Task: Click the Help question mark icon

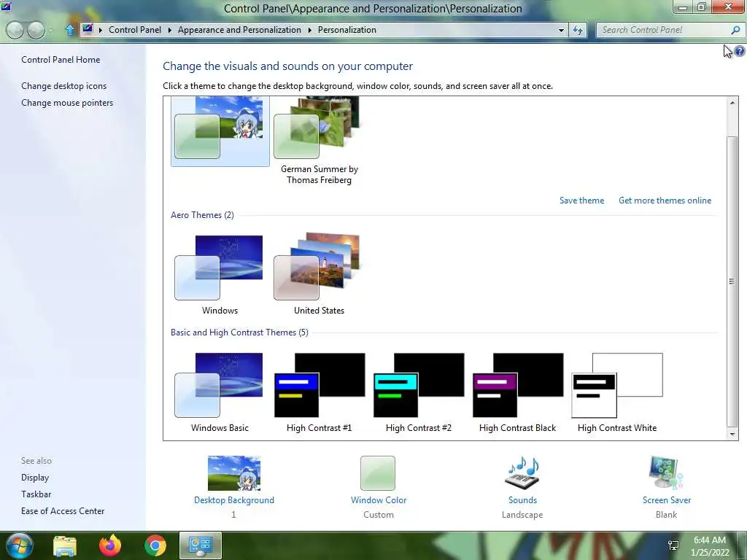Action: coord(740,51)
